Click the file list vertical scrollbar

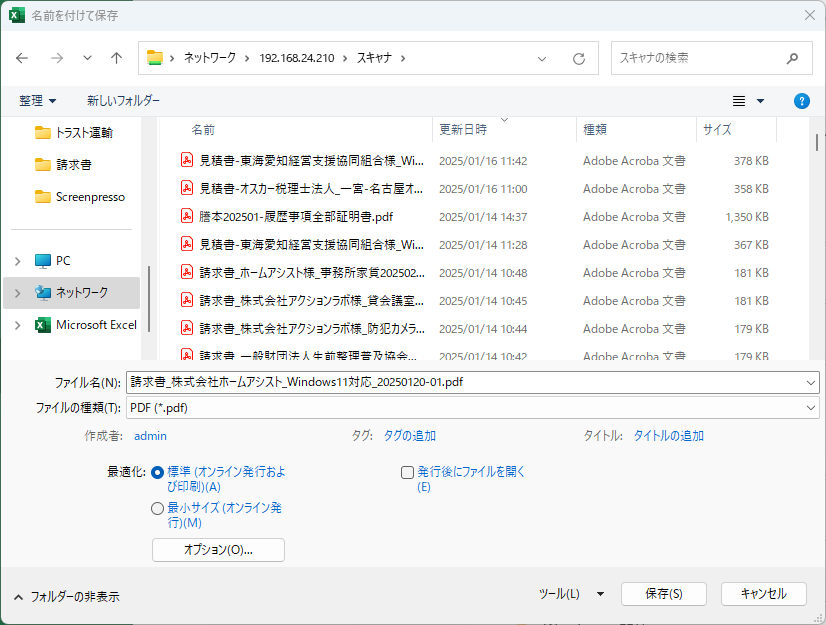[817, 240]
